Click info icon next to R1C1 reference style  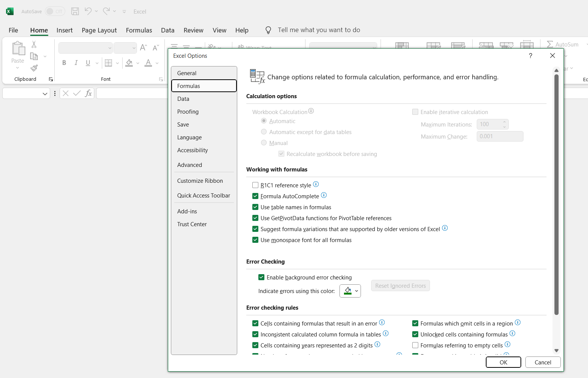point(316,184)
